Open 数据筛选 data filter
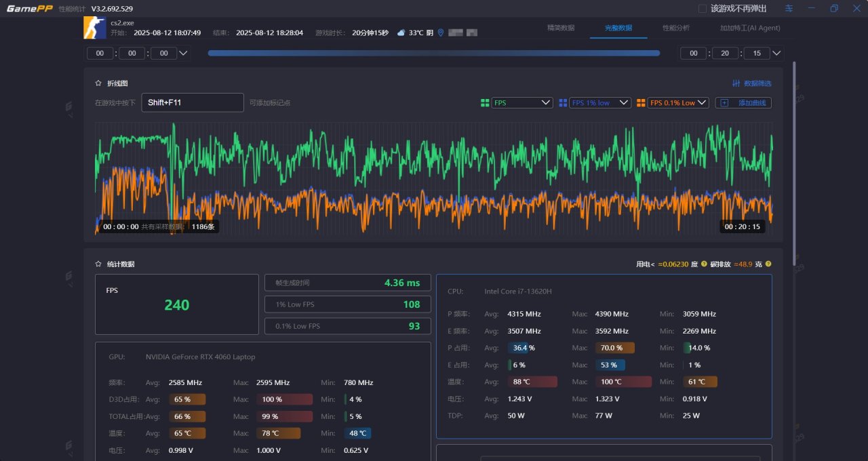This screenshot has width=868, height=461. click(751, 83)
